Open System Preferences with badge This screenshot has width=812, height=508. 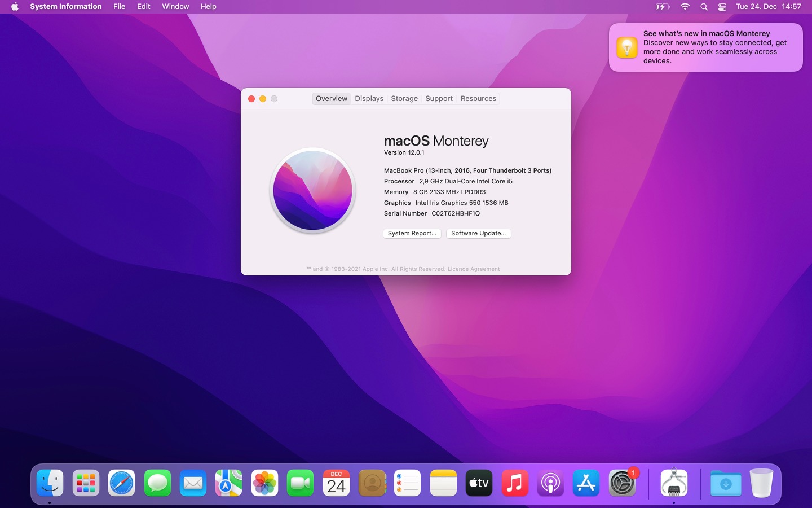[x=623, y=483]
